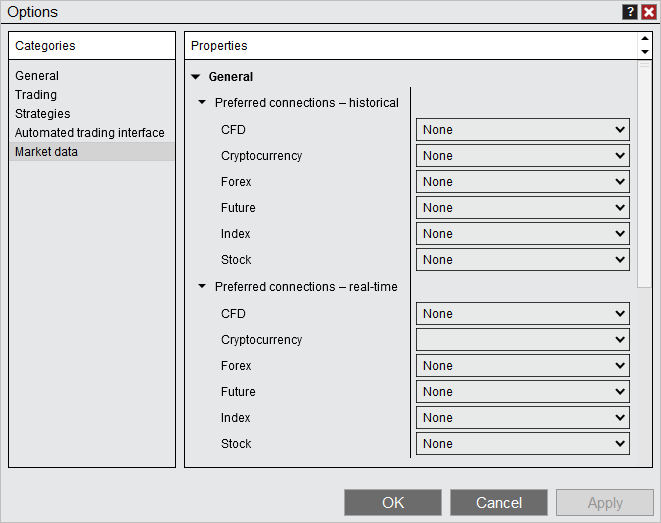Image resolution: width=661 pixels, height=523 pixels.
Task: Click the Properties panel up arrow
Action: point(644,40)
